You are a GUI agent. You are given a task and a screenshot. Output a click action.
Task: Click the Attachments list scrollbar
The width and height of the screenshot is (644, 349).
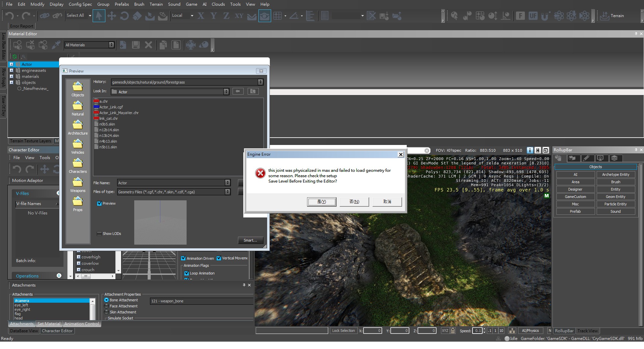93,309
